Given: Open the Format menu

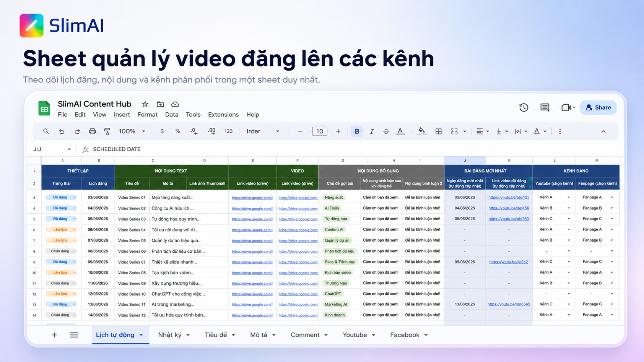Looking at the screenshot, I should pyautogui.click(x=147, y=115).
